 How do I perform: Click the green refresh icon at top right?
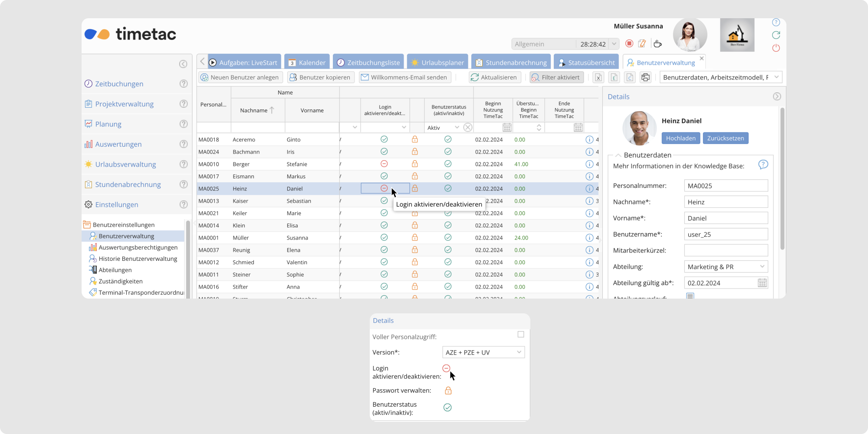(776, 35)
